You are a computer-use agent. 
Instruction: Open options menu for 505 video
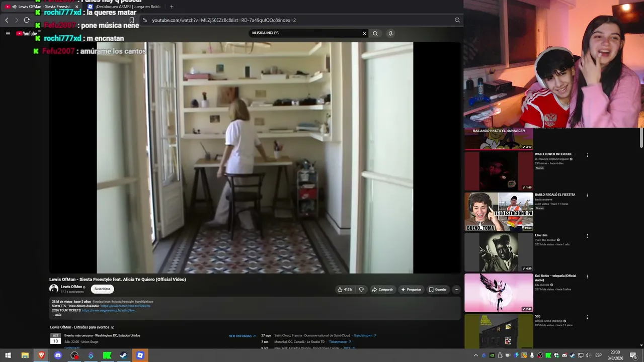(587, 317)
